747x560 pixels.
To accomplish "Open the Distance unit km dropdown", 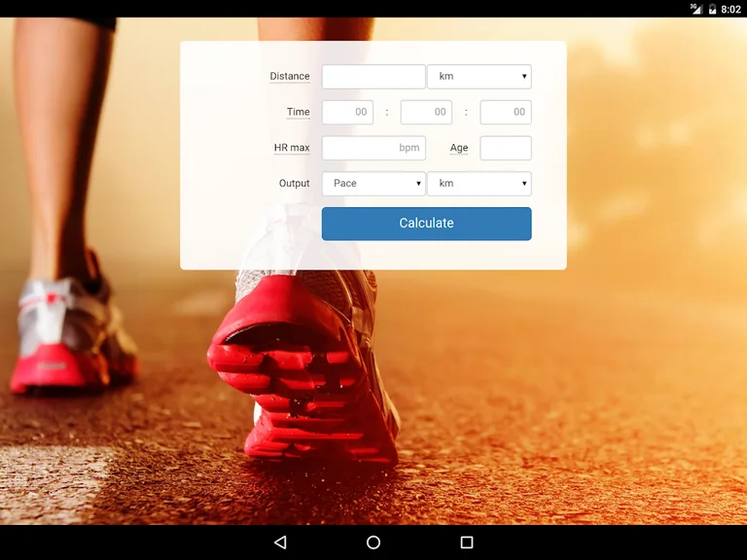I will 480,77.
